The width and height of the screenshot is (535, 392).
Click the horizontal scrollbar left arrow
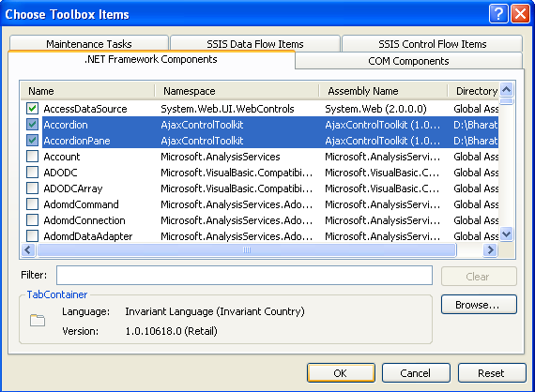tap(28, 249)
